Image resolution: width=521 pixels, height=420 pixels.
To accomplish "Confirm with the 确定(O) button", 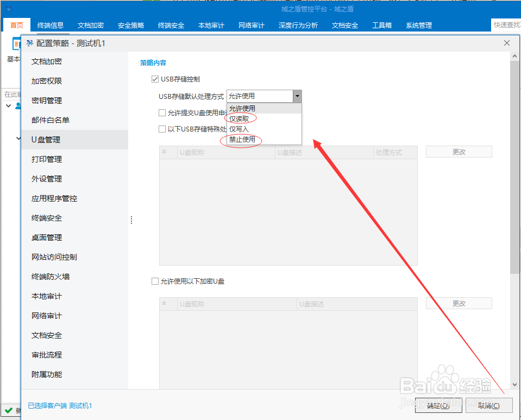I will pyautogui.click(x=438, y=405).
